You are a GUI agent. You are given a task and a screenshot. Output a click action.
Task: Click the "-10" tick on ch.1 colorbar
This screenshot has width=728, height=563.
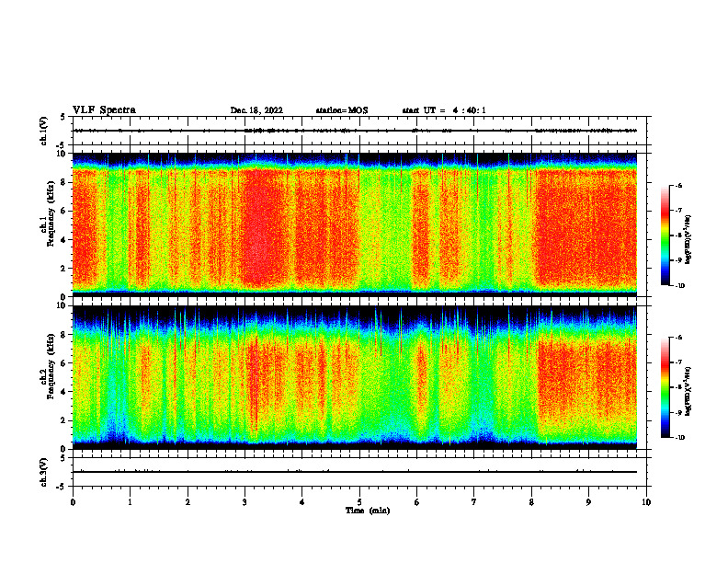[x=680, y=285]
